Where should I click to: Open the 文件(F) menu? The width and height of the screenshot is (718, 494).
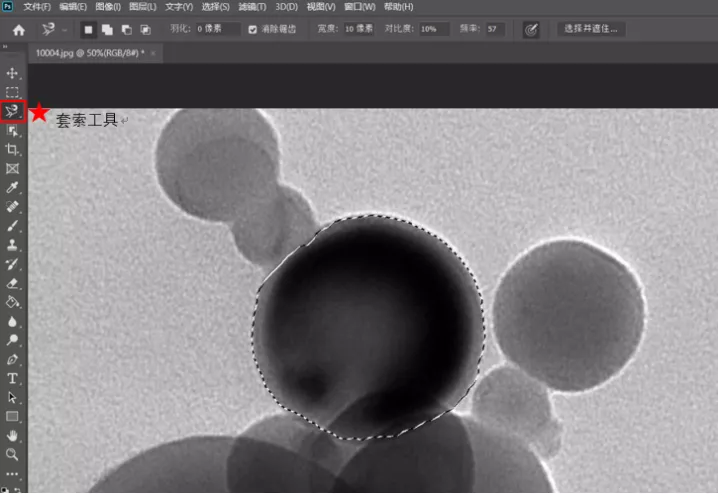tap(37, 7)
